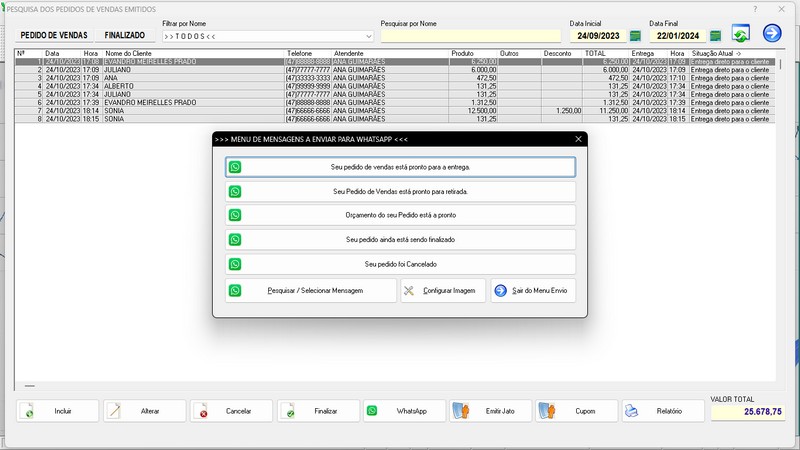Click the blue arrow exit icon

coord(772,33)
